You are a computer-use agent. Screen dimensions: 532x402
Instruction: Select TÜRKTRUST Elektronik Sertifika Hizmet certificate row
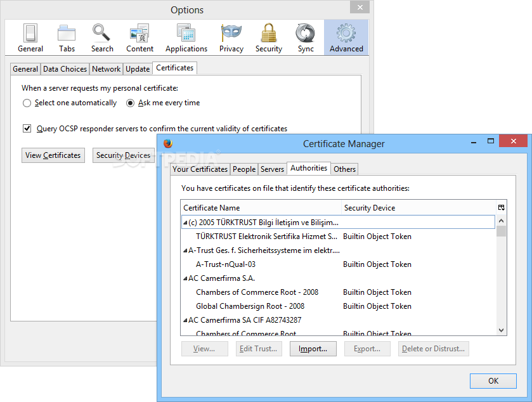[338, 237]
